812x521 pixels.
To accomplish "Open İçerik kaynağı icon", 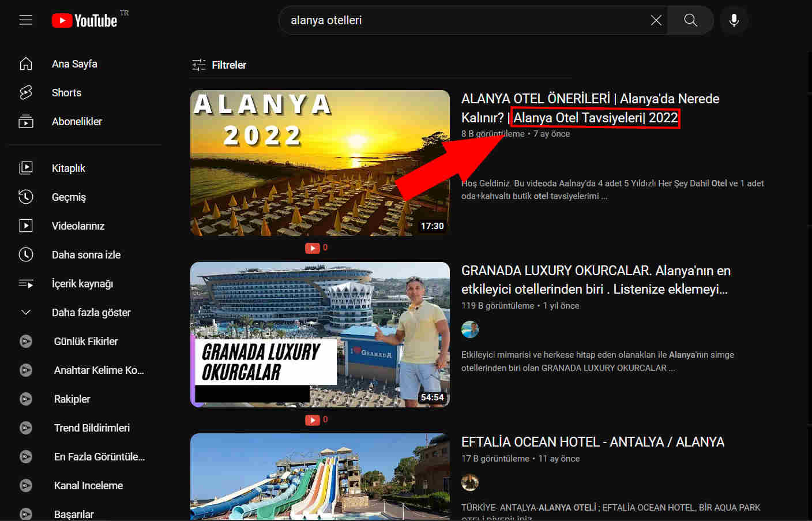I will pos(26,283).
